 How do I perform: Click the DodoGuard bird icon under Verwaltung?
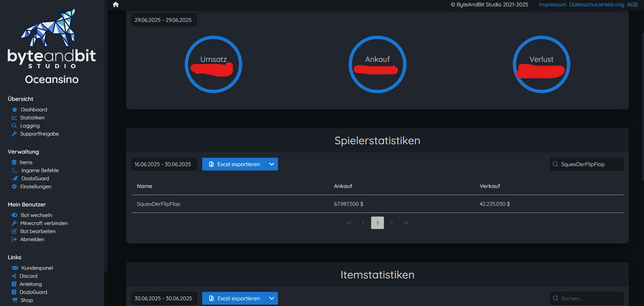(15, 179)
